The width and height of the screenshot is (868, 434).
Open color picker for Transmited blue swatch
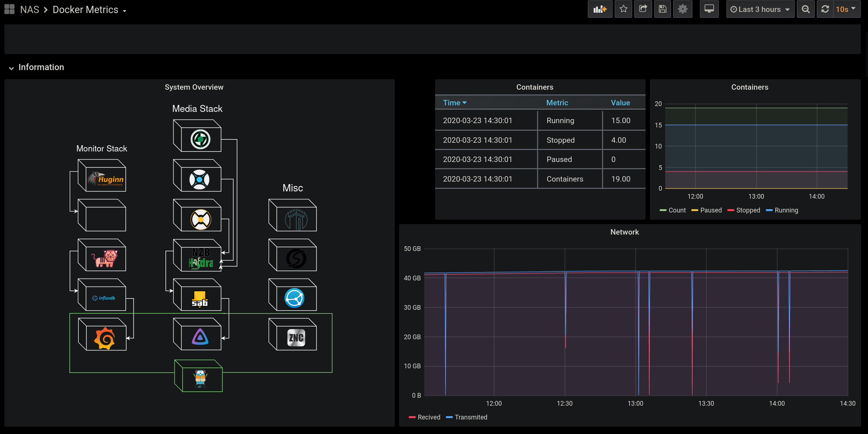tap(449, 417)
